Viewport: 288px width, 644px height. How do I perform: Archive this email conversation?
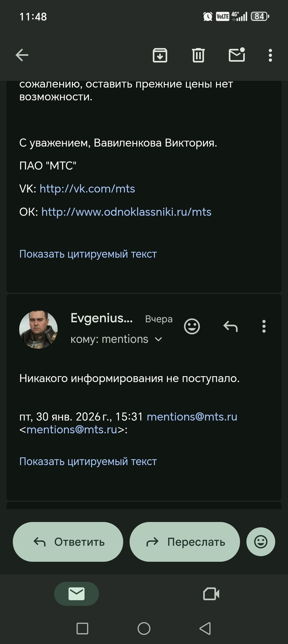pos(160,55)
